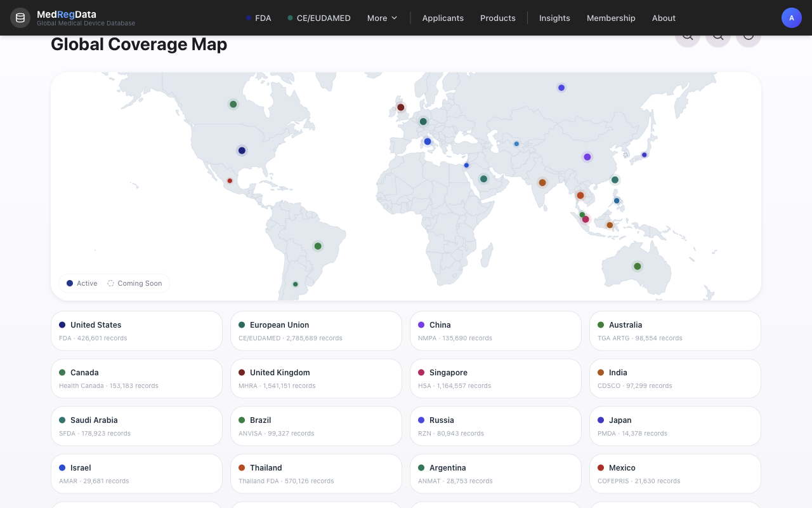Go to CE/EUDAMED in the navbar
Image resolution: width=812 pixels, height=508 pixels.
pyautogui.click(x=319, y=18)
